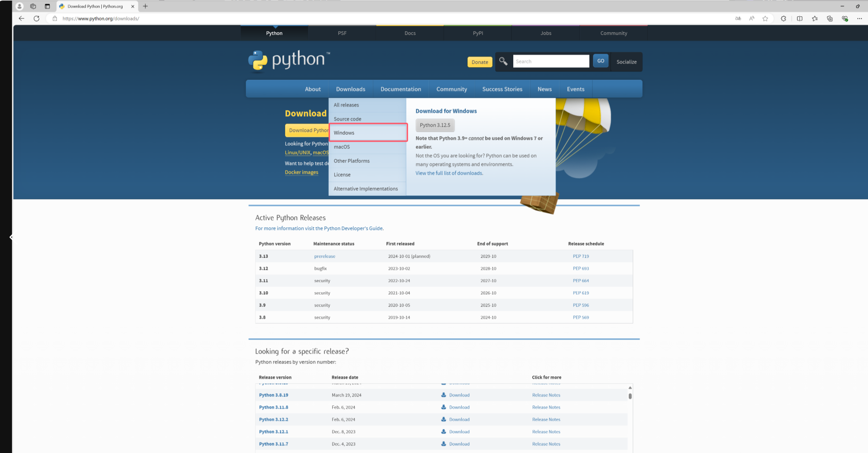Viewport: 868px width, 453px height.
Task: Click the release list scrollbar thumb
Action: click(630, 396)
